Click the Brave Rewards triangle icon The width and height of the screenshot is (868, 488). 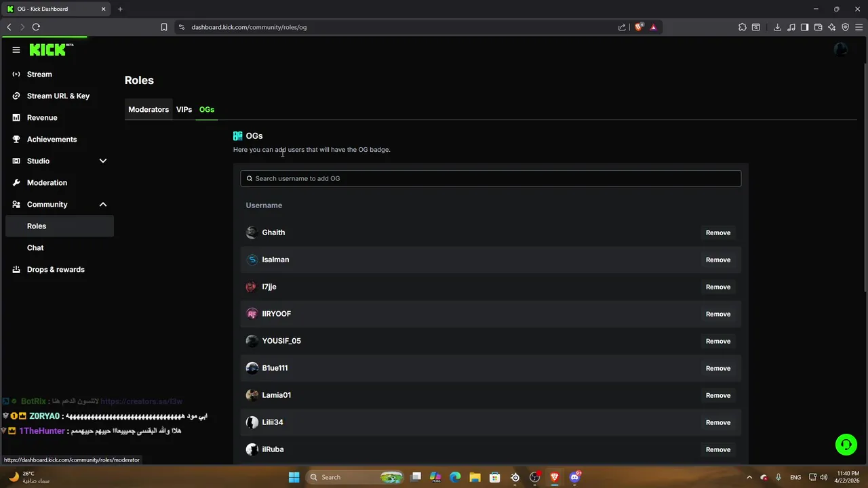tap(653, 27)
